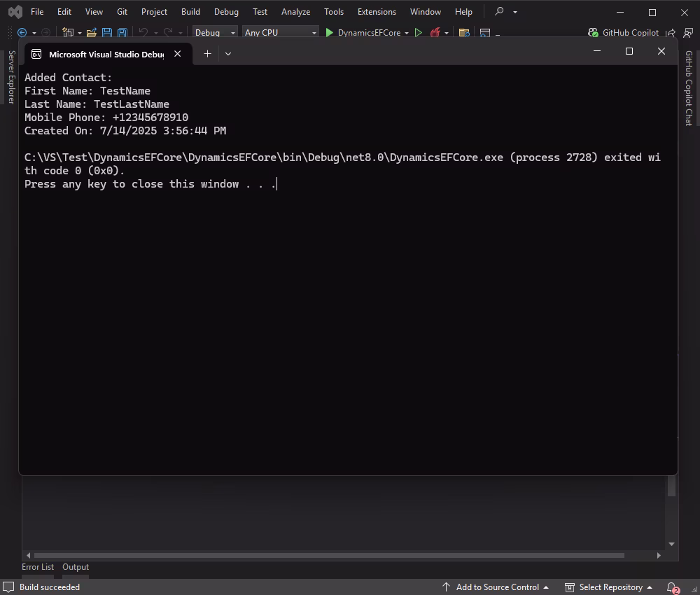Screen dimensions: 700x595
Task: Open the Debug configuration dropdown
Action: pos(215,33)
